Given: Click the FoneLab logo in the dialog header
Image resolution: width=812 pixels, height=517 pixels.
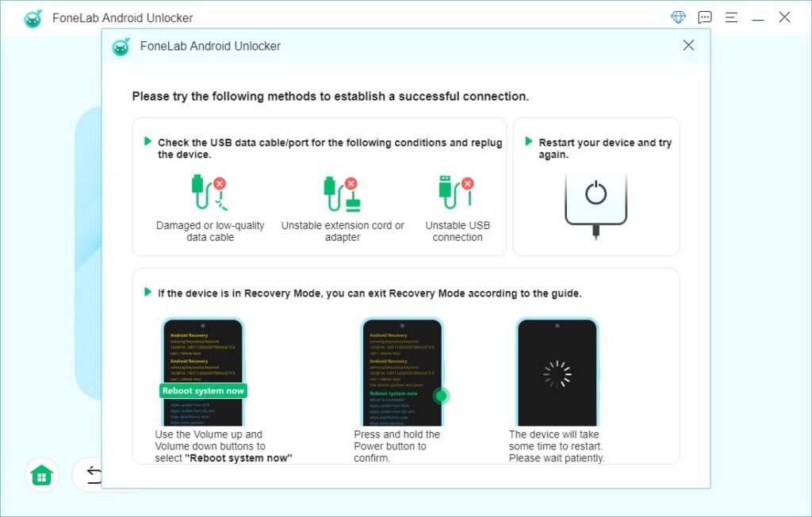Looking at the screenshot, I should click(120, 46).
